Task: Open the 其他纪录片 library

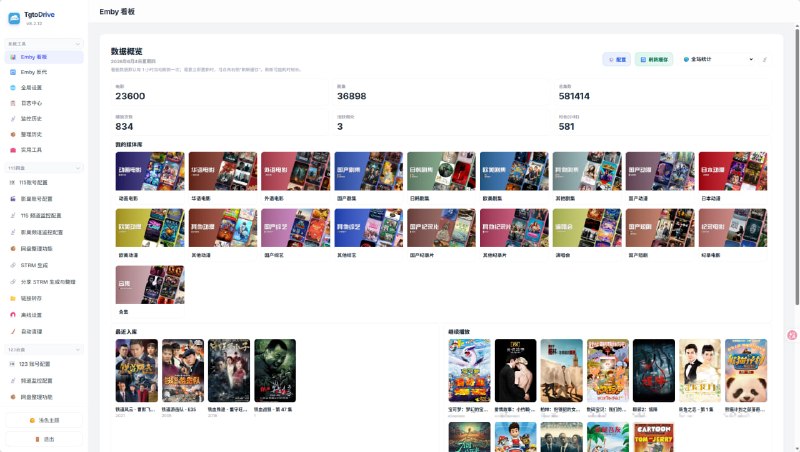Action: point(514,233)
